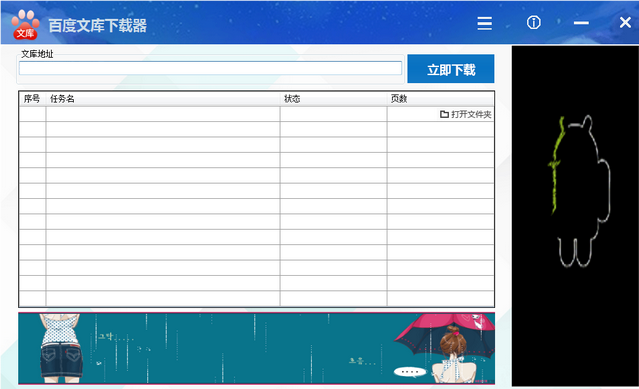Click the Baidu Wenku paw logo
The width and height of the screenshot is (639, 389).
pyautogui.click(x=25, y=25)
